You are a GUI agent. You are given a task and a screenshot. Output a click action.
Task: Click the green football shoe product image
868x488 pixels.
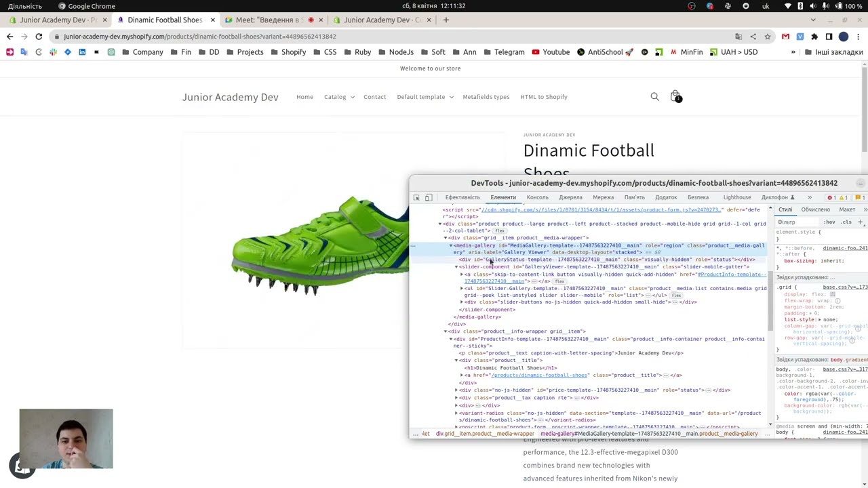click(x=321, y=245)
